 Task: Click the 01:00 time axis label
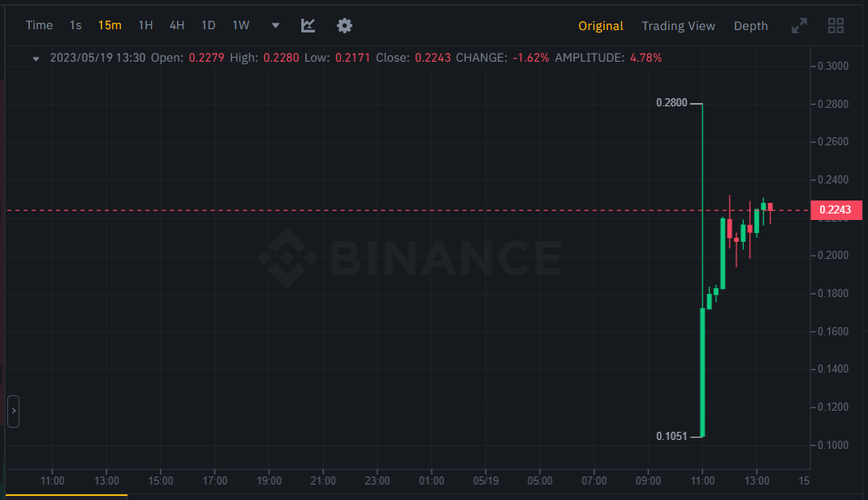pos(431,481)
